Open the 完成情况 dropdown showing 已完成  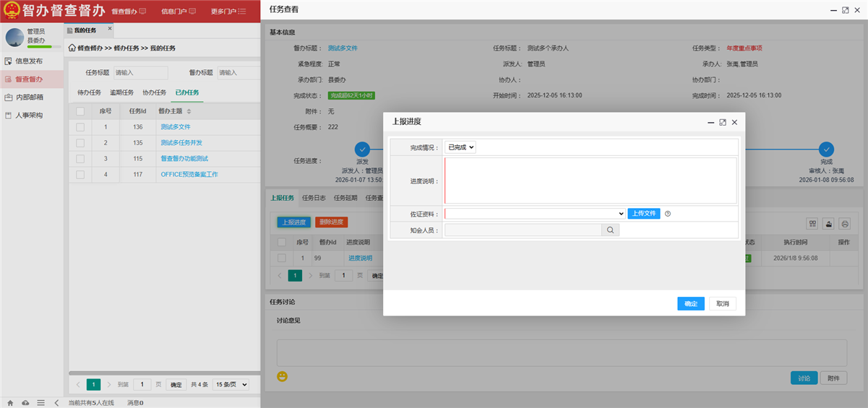tap(460, 147)
